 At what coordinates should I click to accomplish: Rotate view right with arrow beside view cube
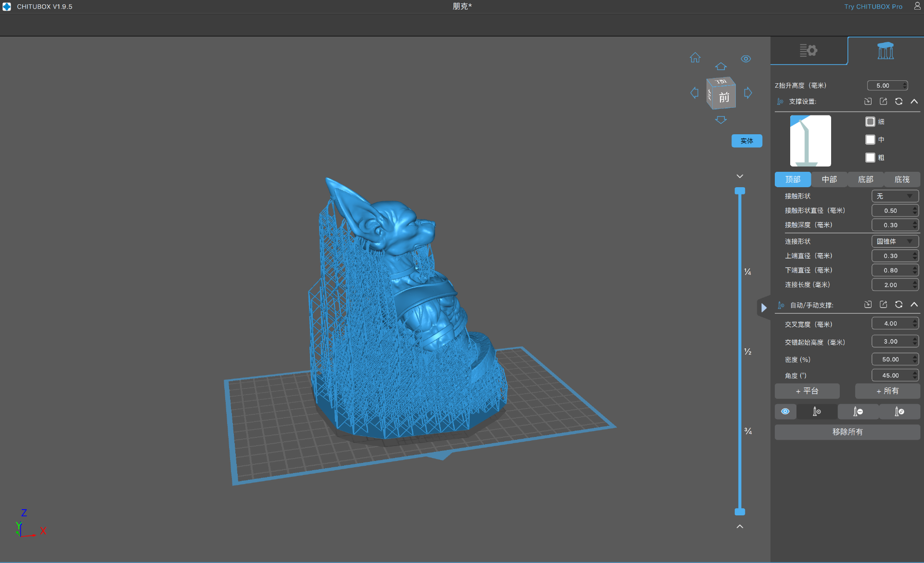(748, 92)
